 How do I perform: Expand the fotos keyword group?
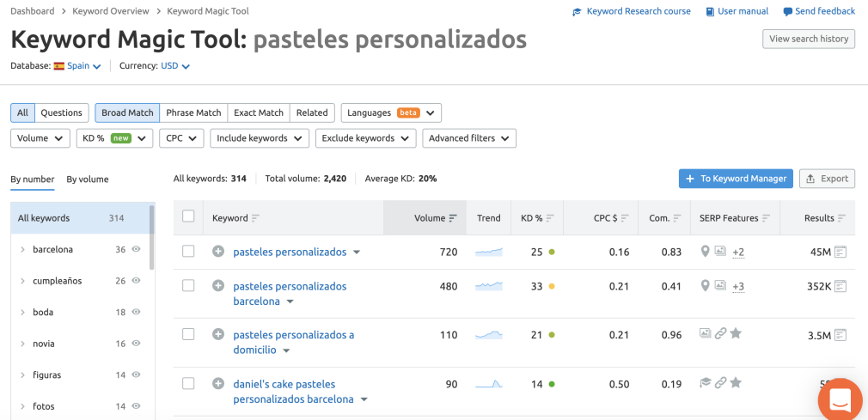coord(22,406)
